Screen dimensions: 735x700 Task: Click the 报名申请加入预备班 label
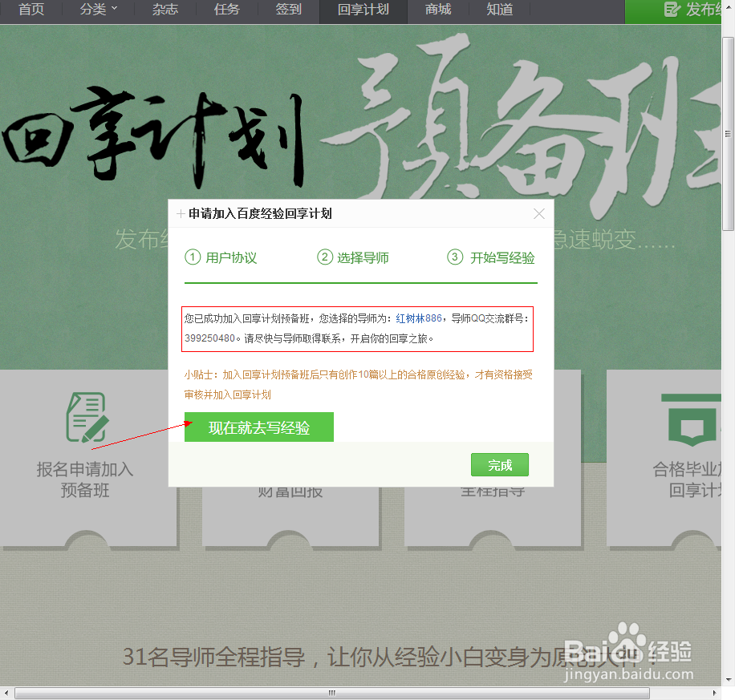coord(85,479)
